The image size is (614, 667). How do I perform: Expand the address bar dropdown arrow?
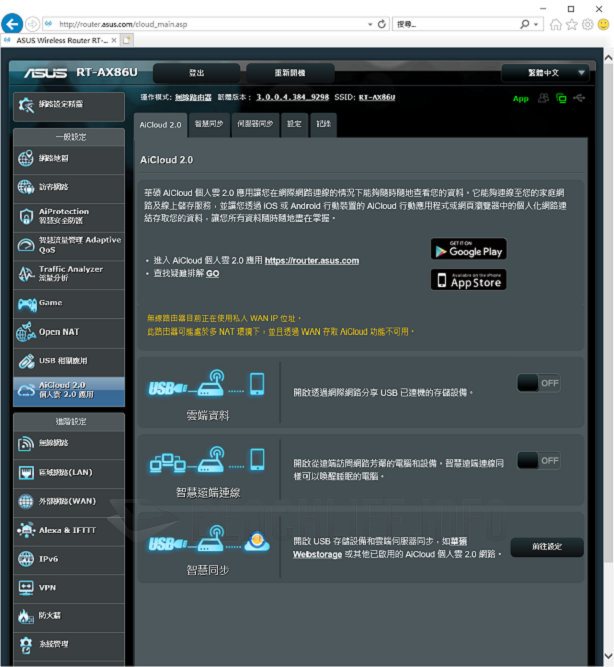coord(370,24)
